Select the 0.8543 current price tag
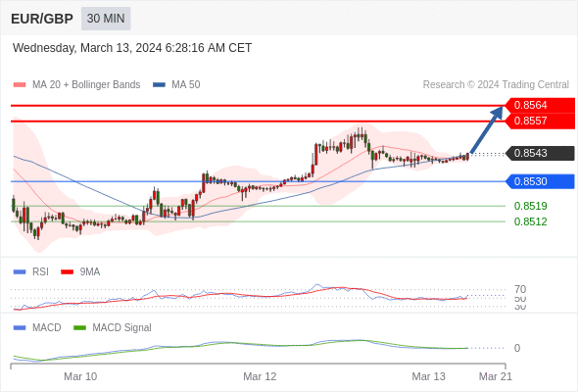 [540, 154]
